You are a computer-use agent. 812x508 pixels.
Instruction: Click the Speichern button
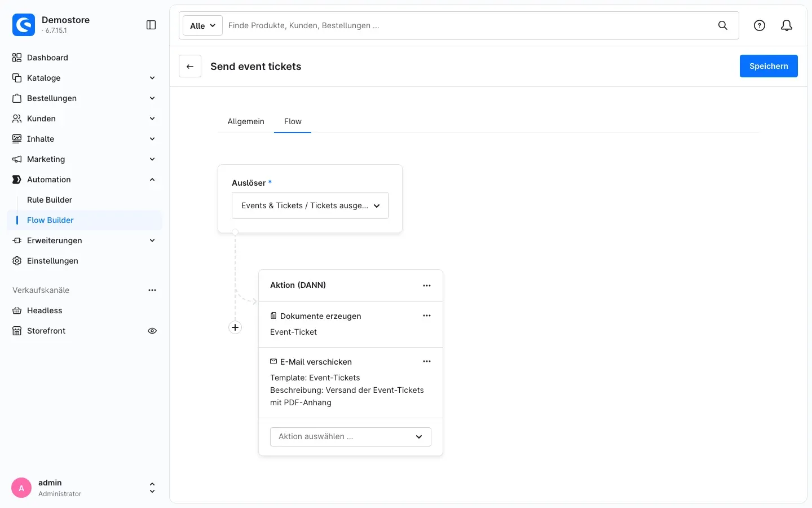coord(769,66)
